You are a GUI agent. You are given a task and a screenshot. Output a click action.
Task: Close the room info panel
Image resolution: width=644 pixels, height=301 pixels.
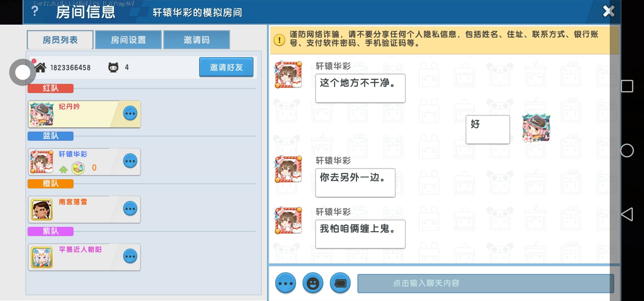(x=609, y=12)
